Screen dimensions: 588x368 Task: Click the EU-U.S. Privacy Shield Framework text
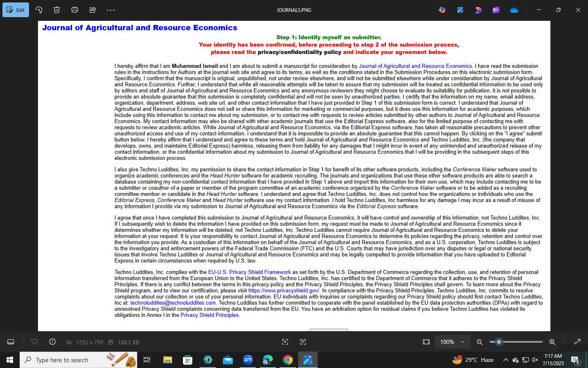pyautogui.click(x=249, y=272)
